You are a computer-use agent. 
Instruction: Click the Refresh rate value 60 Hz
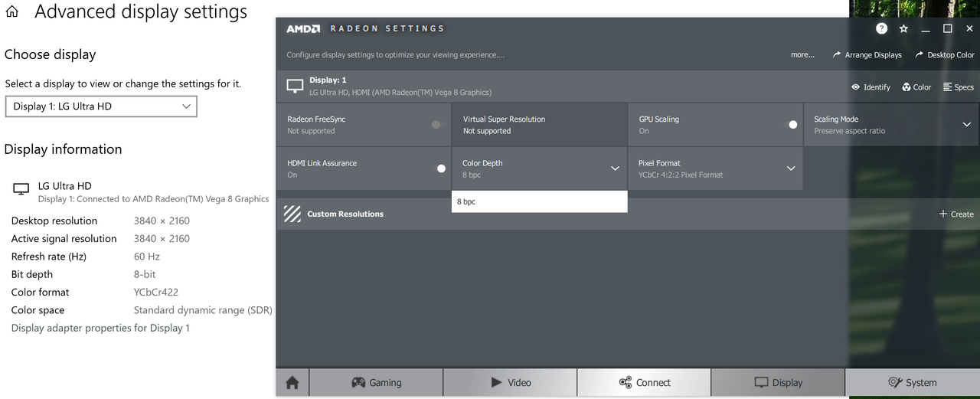coord(147,257)
